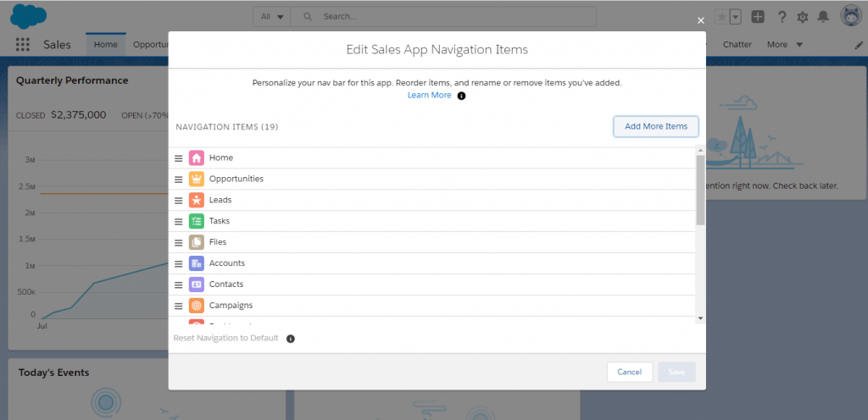Click the Accounts building icon
The width and height of the screenshot is (868, 420).
[197, 263]
